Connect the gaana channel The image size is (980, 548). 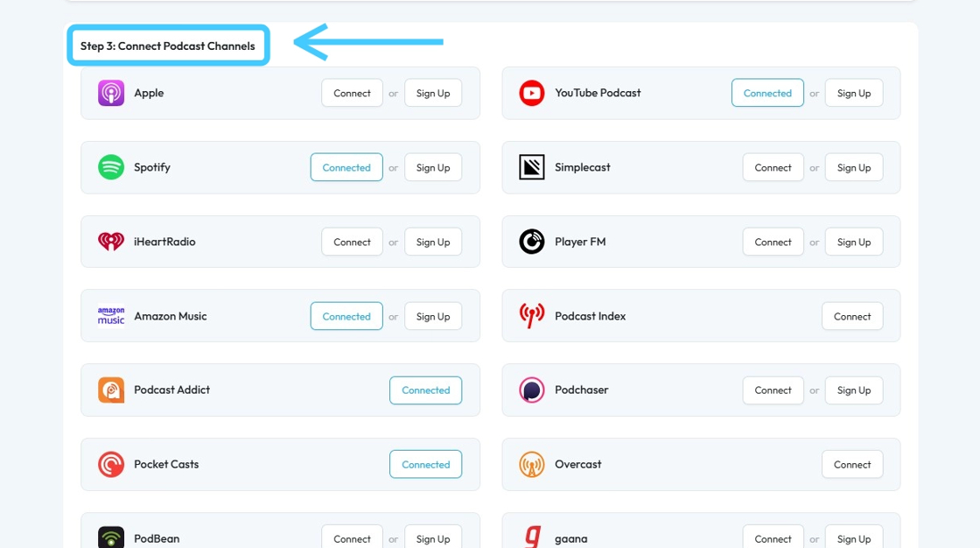(x=773, y=537)
